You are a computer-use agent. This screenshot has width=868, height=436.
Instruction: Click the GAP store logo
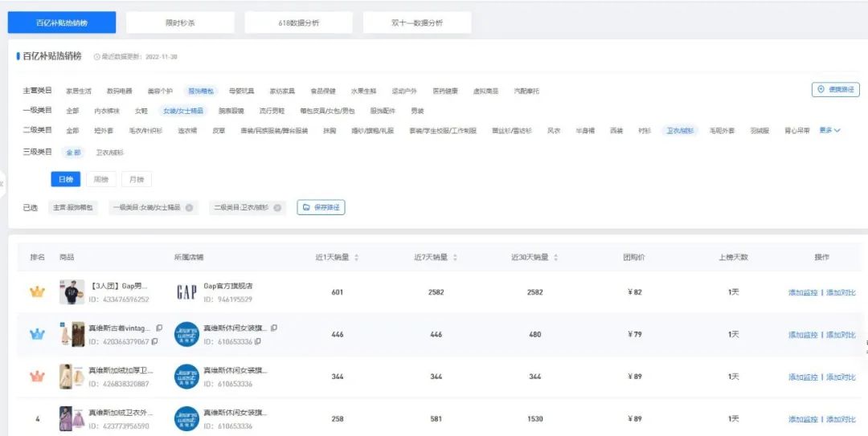pos(186,292)
